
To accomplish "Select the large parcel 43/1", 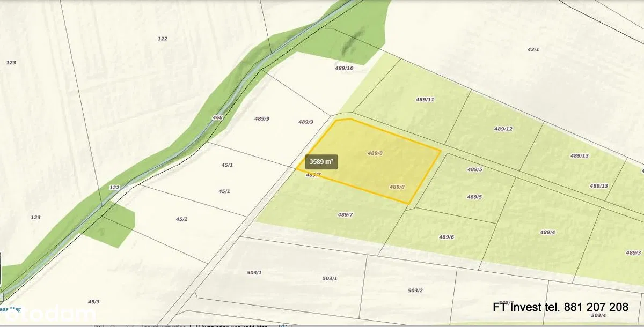I will pyautogui.click(x=533, y=49).
